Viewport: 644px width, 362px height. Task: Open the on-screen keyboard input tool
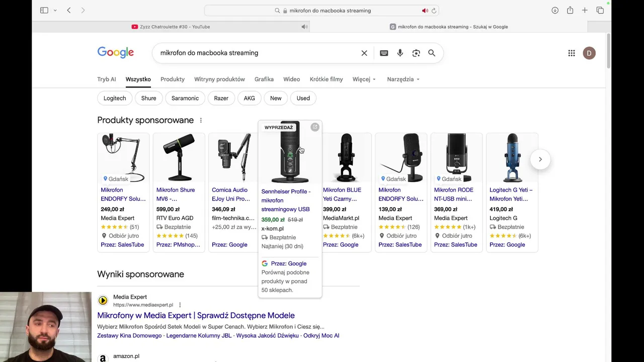[x=384, y=53]
